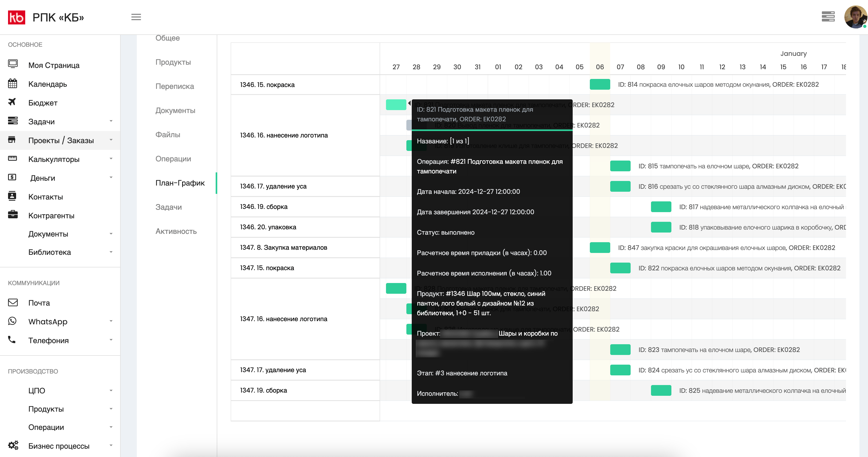The height and width of the screenshot is (457, 868).
Task: Expand the Деньги dropdown arrow
Action: tap(111, 177)
